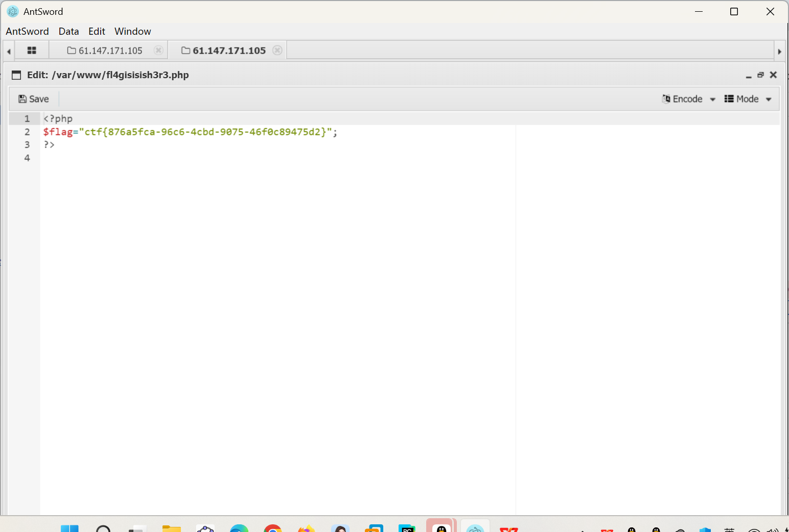The height and width of the screenshot is (532, 789).
Task: Close the active bold 61.147.171.105 tab
Action: [277, 50]
